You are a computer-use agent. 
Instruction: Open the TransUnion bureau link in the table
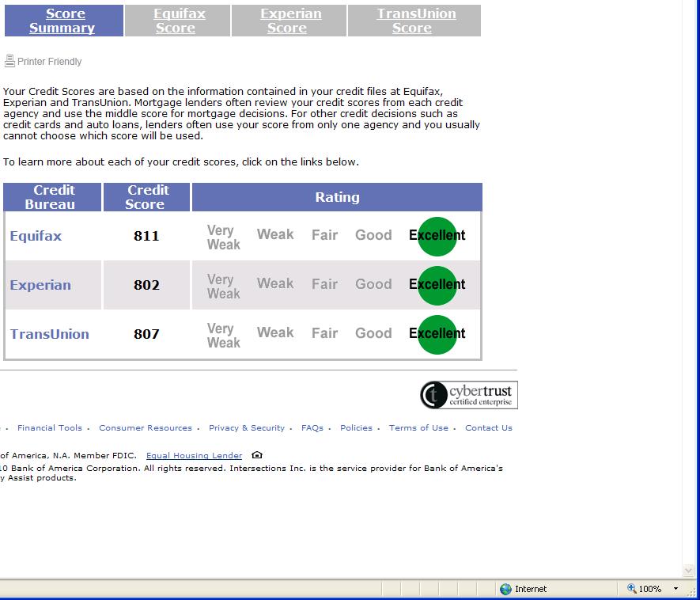click(50, 334)
